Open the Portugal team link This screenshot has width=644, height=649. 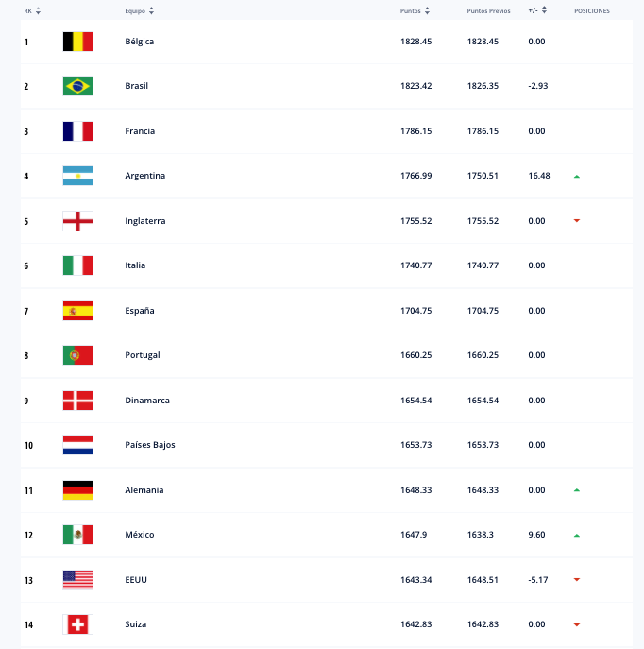[143, 355]
